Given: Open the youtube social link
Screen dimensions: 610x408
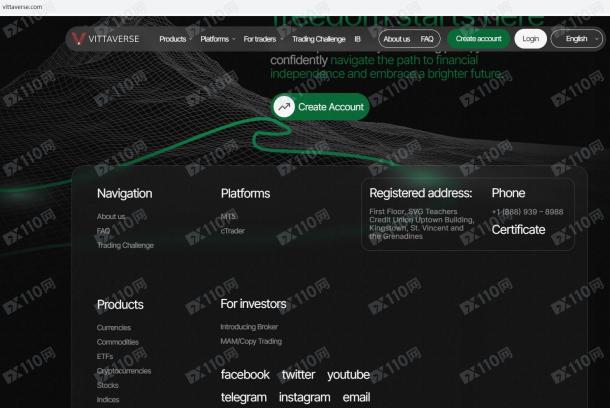Looking at the screenshot, I should [348, 375].
